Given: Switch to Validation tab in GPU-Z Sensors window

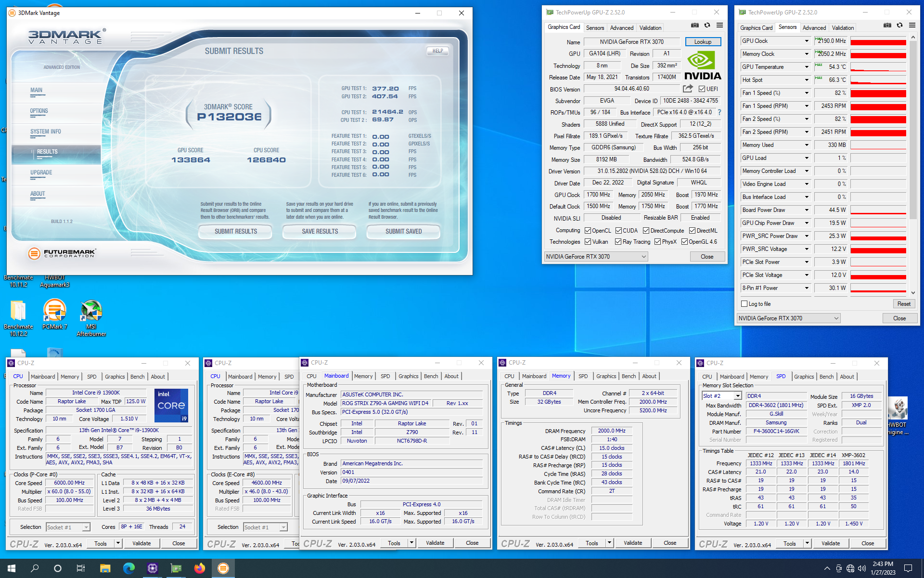Looking at the screenshot, I should (x=843, y=28).
